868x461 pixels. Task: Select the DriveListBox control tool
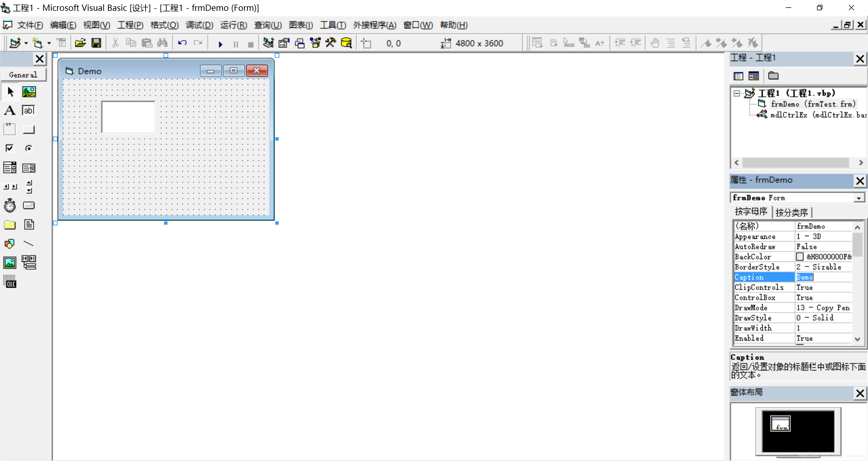tap(29, 205)
